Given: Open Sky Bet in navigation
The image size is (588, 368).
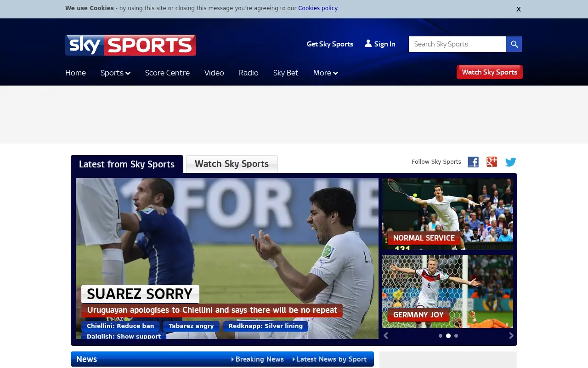Looking at the screenshot, I should coord(286,73).
